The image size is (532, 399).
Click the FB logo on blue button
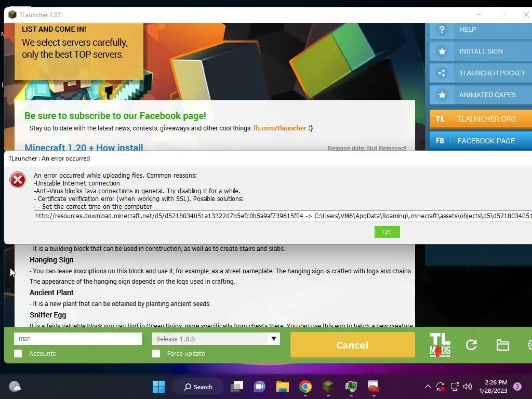tap(440, 140)
